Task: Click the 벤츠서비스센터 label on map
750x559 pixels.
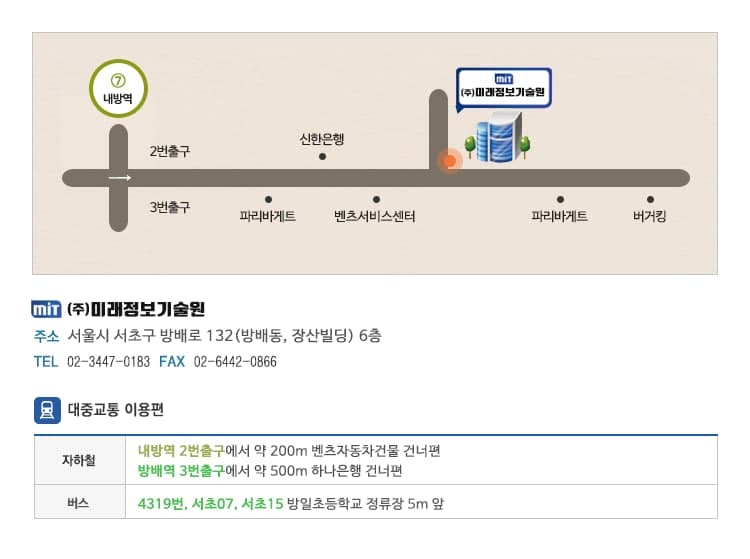Action: (x=375, y=216)
